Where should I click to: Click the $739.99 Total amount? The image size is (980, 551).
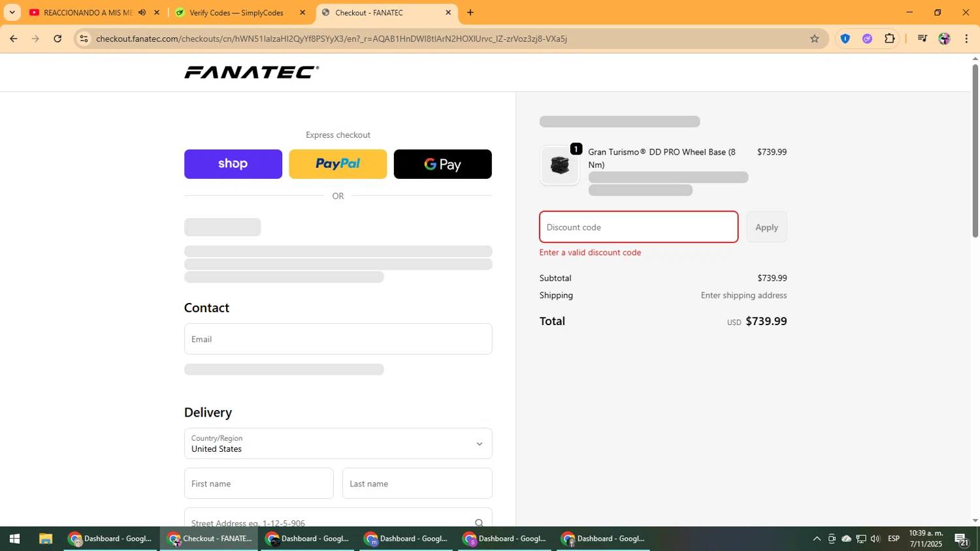point(766,321)
